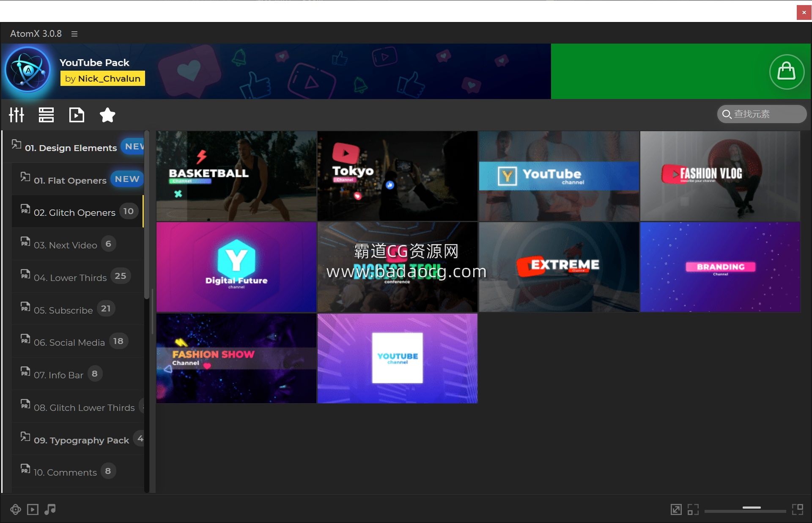
Task: Select the Fashion Show opener thumbnail
Action: point(236,358)
